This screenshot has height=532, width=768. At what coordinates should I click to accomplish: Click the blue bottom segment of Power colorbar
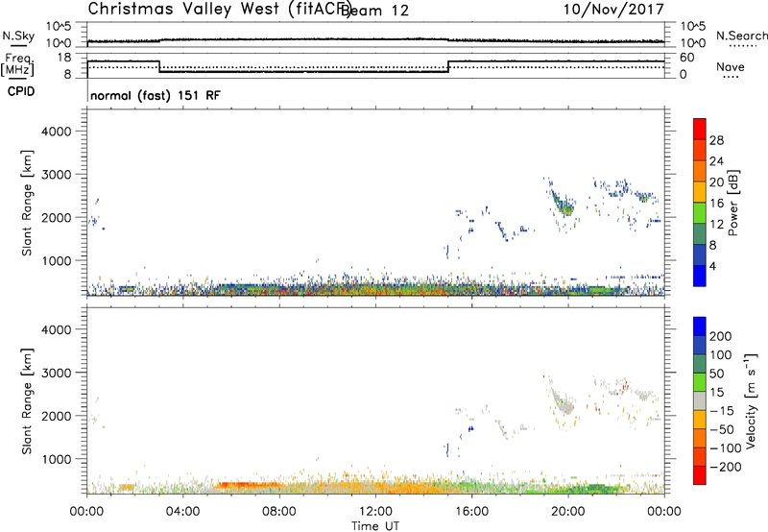click(700, 277)
